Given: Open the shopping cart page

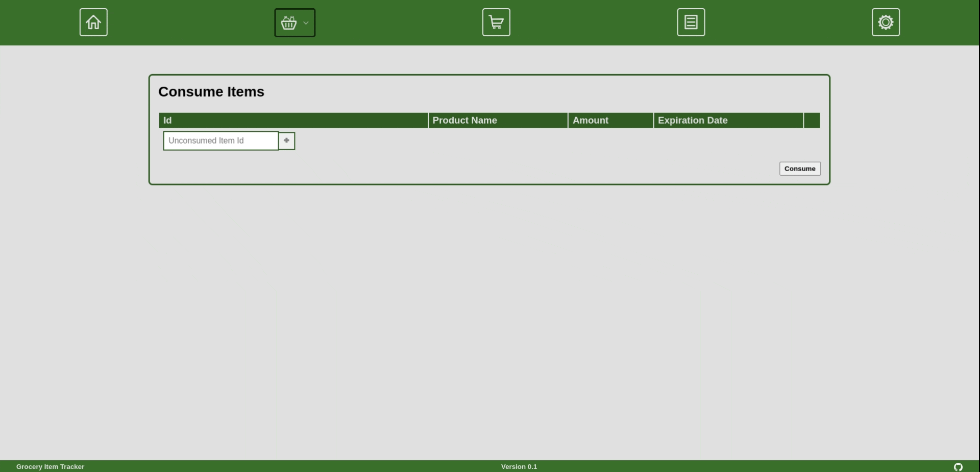Looking at the screenshot, I should point(496,22).
